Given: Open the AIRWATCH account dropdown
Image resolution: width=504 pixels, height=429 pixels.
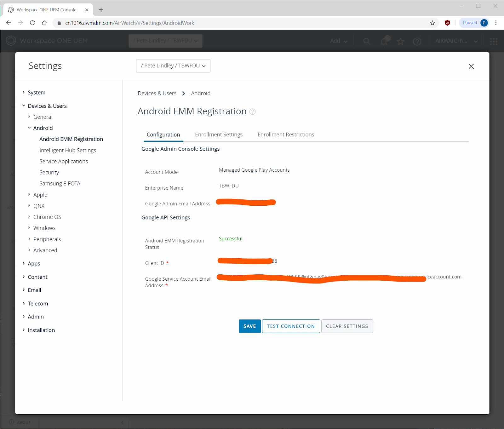Looking at the screenshot, I should pyautogui.click(x=456, y=41).
